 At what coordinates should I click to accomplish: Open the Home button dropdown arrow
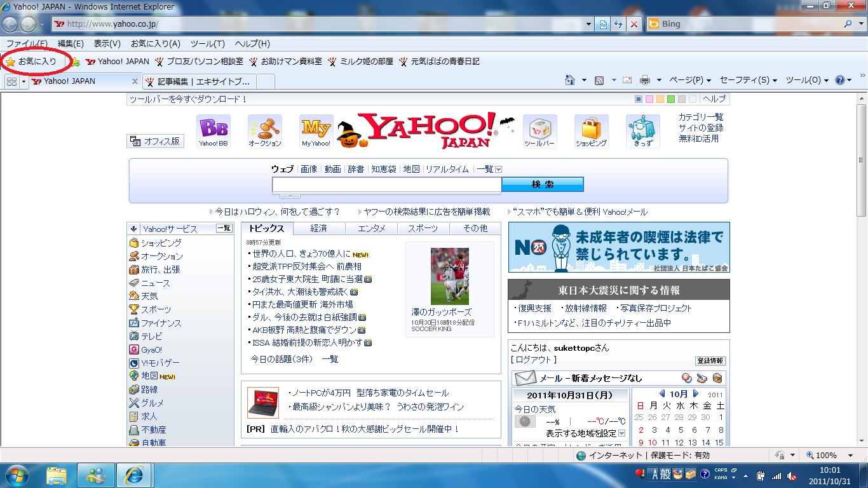pyautogui.click(x=584, y=80)
